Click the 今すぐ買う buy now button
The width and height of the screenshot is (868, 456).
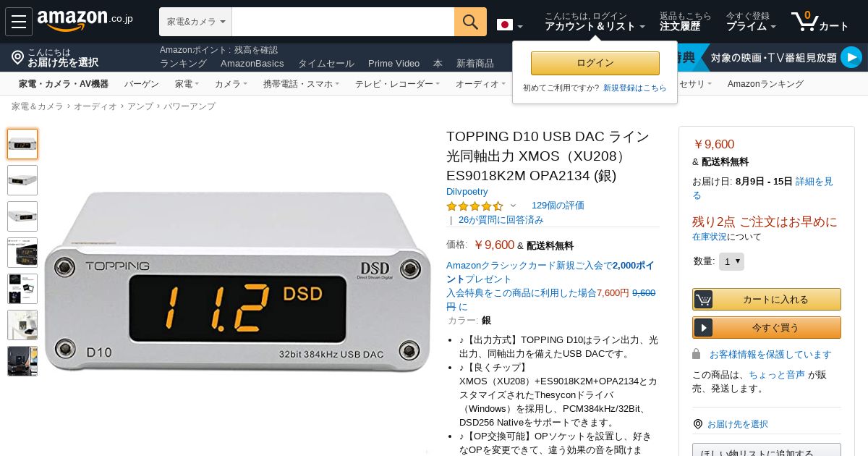pyautogui.click(x=767, y=327)
